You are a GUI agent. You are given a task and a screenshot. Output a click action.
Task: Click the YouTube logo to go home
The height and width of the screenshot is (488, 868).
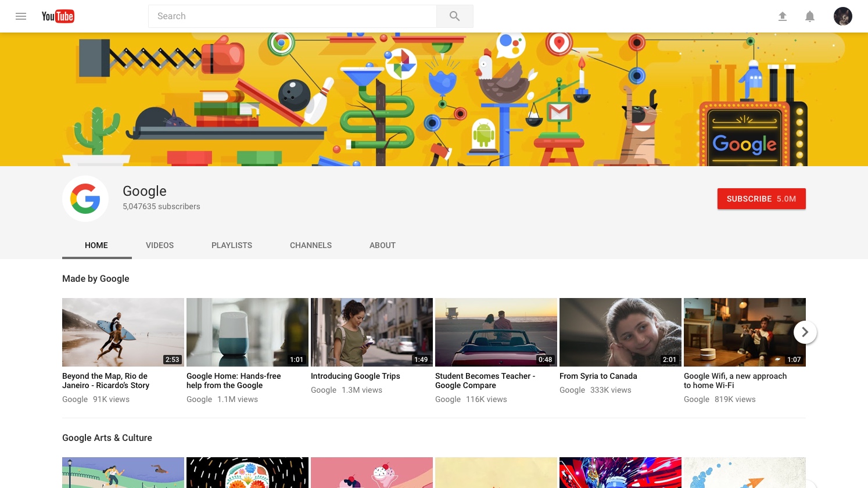[58, 16]
